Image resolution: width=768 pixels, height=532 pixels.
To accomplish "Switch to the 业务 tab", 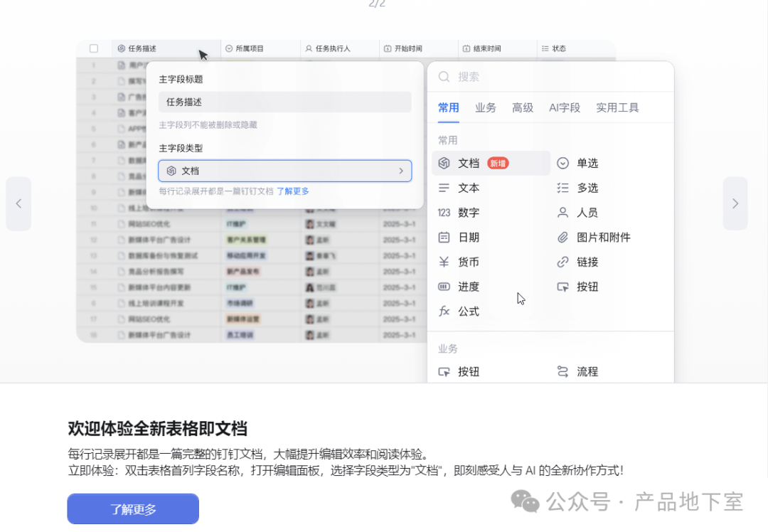I will pyautogui.click(x=486, y=108).
